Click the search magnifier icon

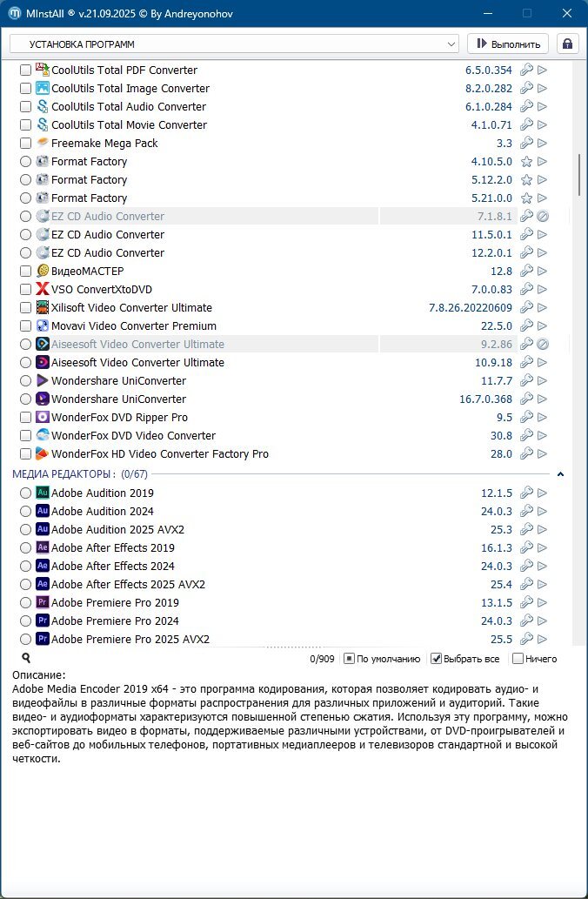click(x=26, y=659)
